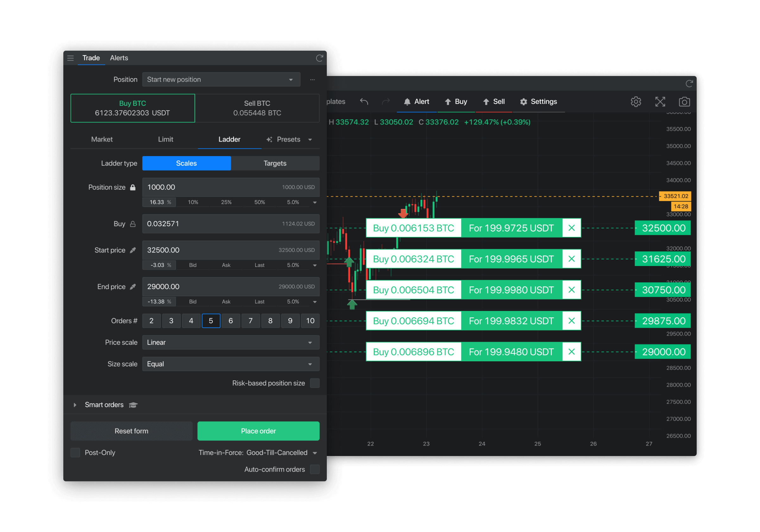Open the Size scale Equal dropdown
Viewport: 760px width, 532px height.
231,364
